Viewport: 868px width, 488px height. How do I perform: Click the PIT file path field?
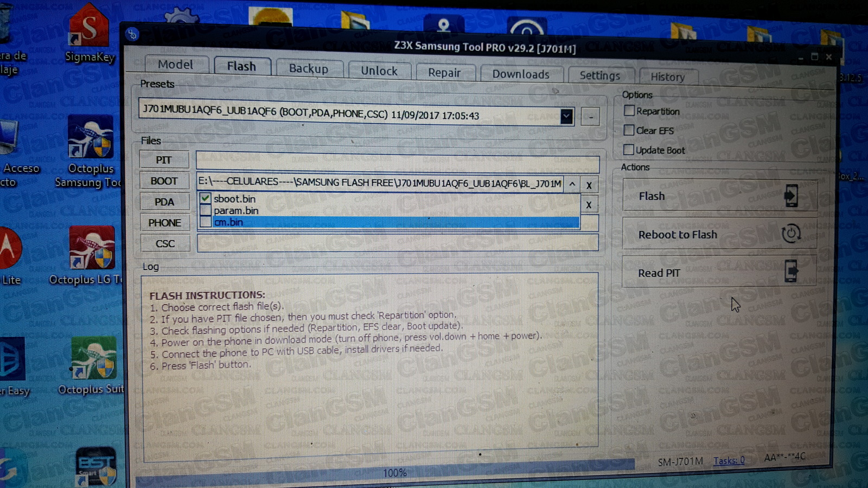coord(398,163)
